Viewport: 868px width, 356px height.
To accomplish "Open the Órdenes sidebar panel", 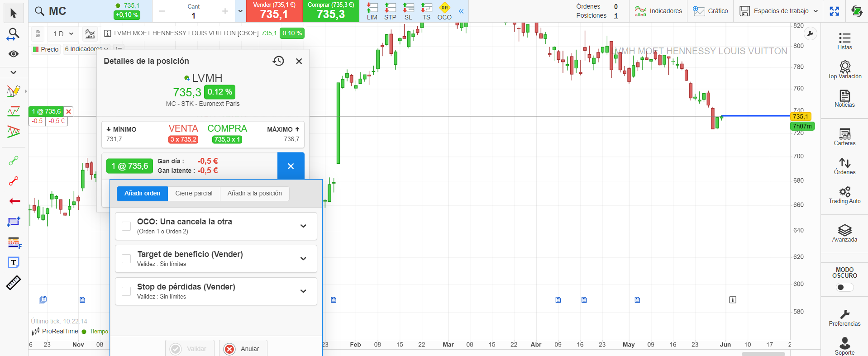I will 844,166.
